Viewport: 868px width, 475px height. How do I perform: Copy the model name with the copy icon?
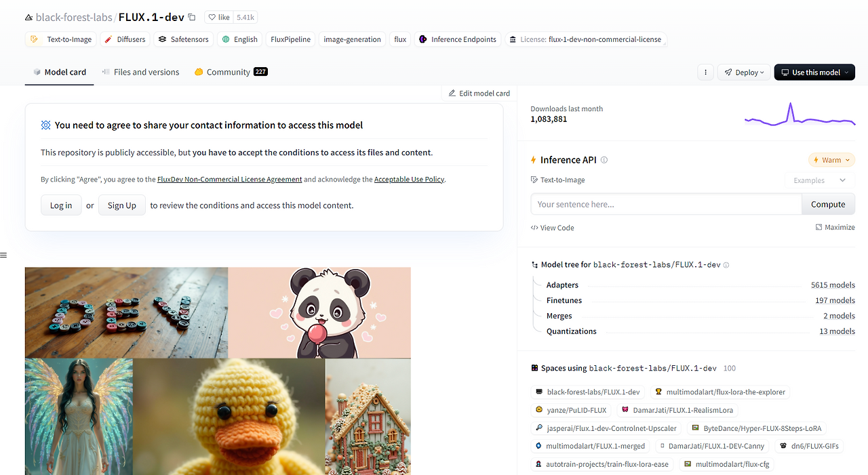pyautogui.click(x=192, y=17)
